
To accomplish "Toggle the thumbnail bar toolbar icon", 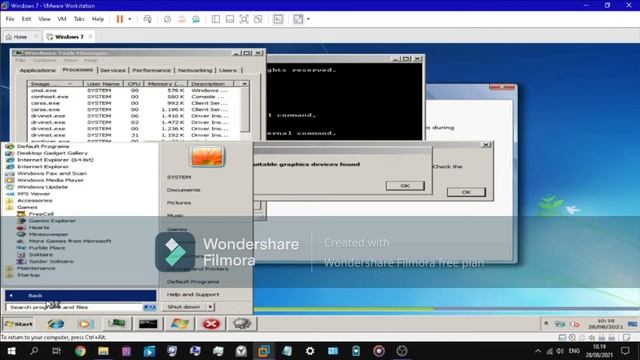I will point(230,19).
